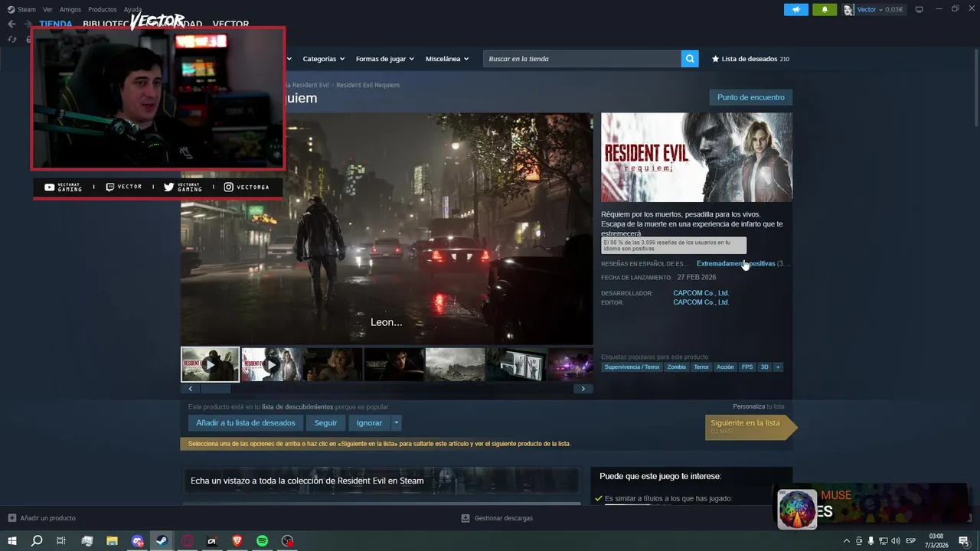Click the CAPCOM Co., Ltd. editor link
The width and height of the screenshot is (980, 551).
(701, 302)
